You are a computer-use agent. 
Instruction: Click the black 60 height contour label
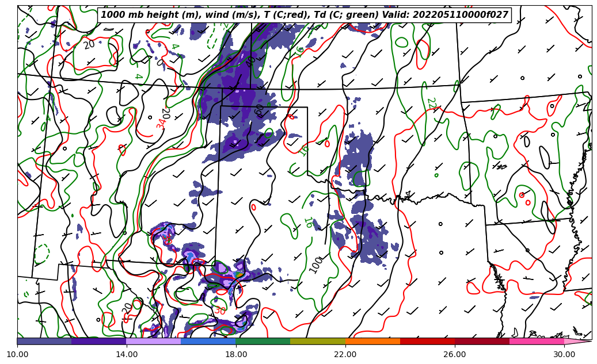pyautogui.click(x=259, y=110)
